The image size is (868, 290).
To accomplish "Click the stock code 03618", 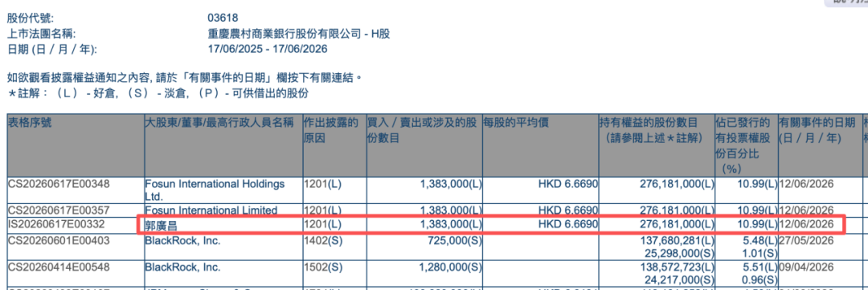I will point(223,19).
